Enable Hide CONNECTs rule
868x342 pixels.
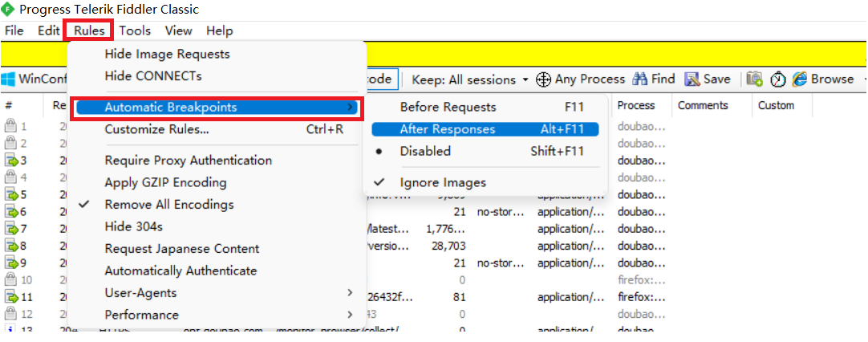coord(217,76)
